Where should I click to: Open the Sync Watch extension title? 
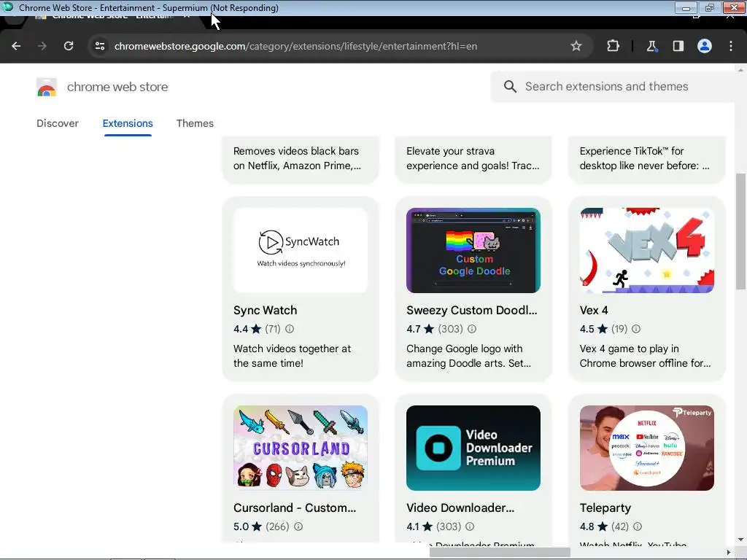click(266, 311)
